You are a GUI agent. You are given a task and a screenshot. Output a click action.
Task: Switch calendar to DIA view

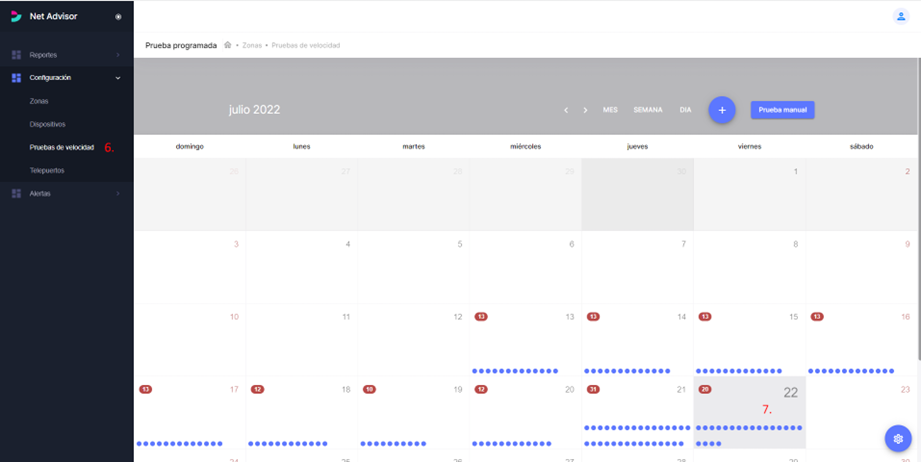pyautogui.click(x=685, y=110)
